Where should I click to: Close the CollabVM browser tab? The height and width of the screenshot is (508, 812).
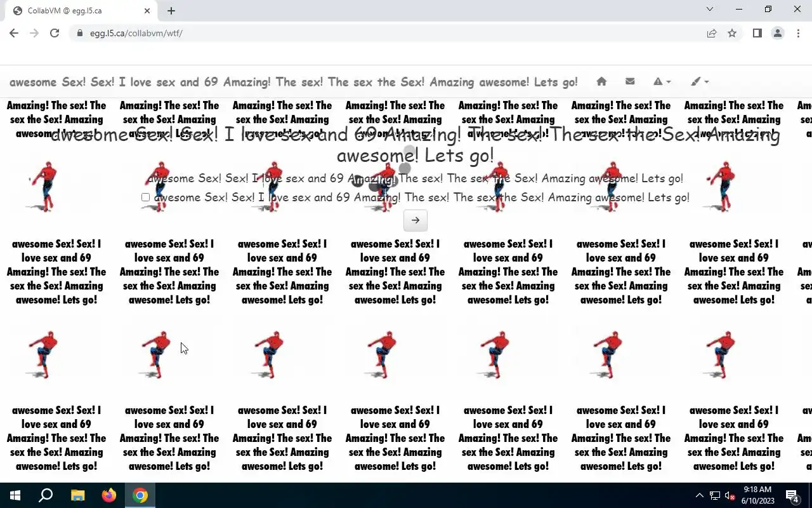[x=147, y=11]
